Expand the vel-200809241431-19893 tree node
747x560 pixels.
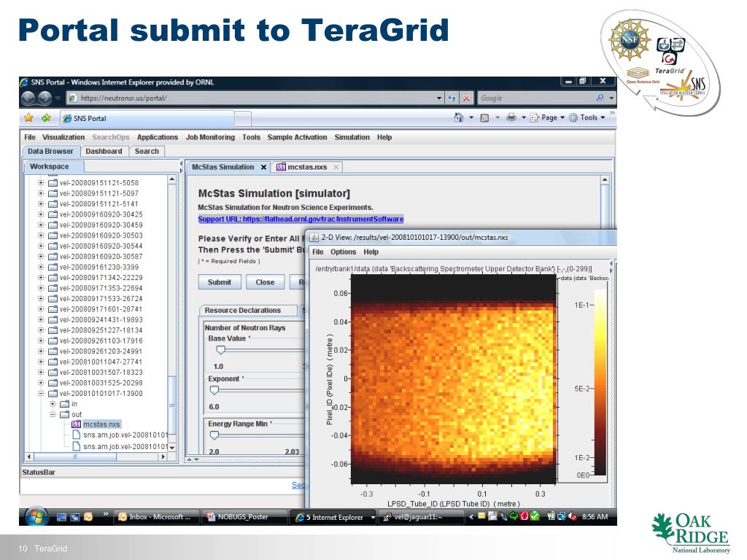click(41, 319)
